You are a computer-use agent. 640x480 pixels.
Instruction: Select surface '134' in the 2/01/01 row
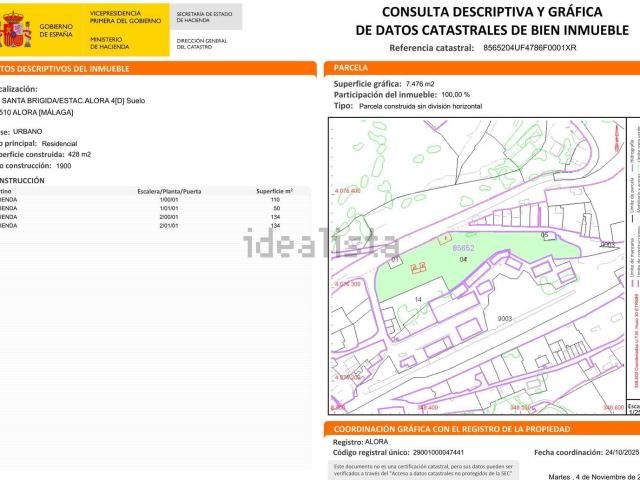click(x=275, y=225)
